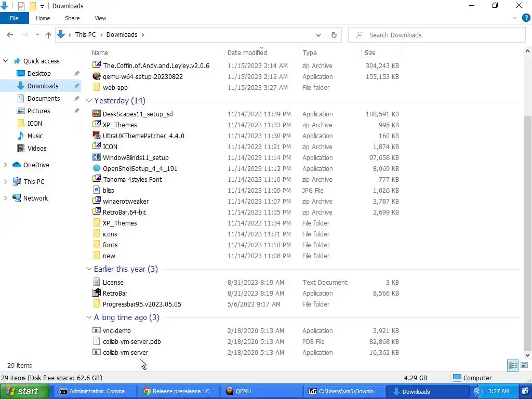Collapse the Earlier this year (3) group
532x399 pixels.
pyautogui.click(x=89, y=269)
